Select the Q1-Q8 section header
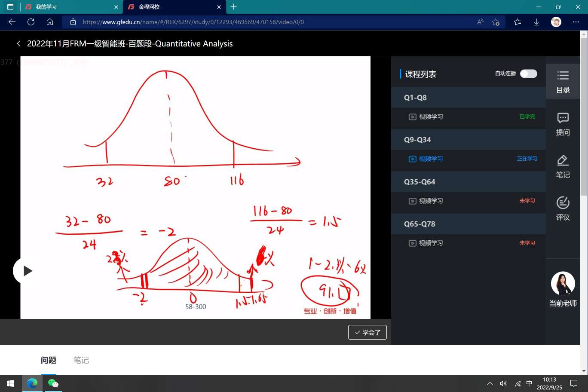This screenshot has height=392, width=588. point(469,98)
